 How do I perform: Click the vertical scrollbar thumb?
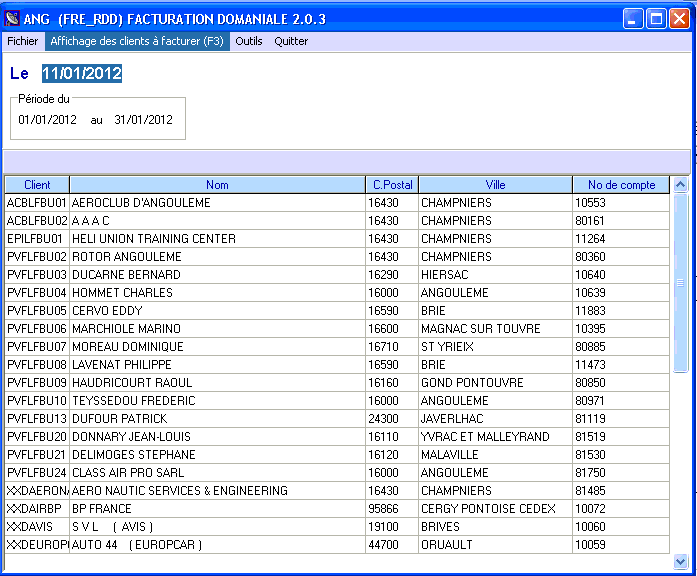tap(681, 280)
